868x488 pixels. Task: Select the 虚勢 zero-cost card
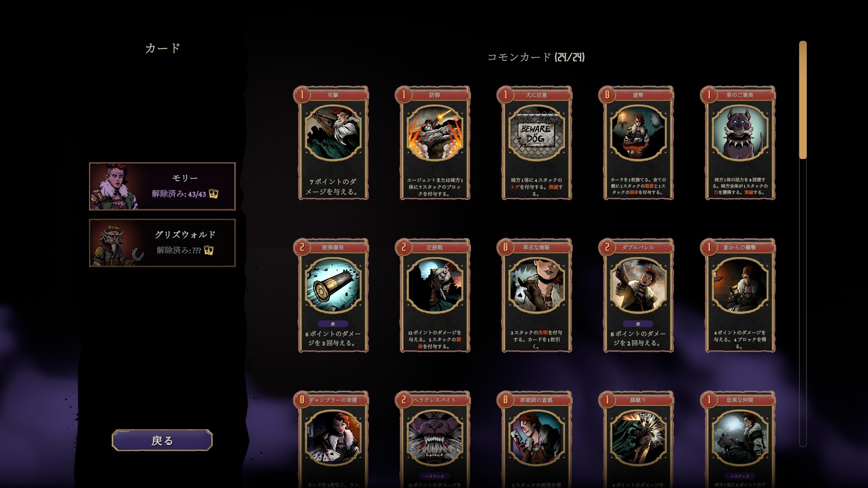coord(638,143)
